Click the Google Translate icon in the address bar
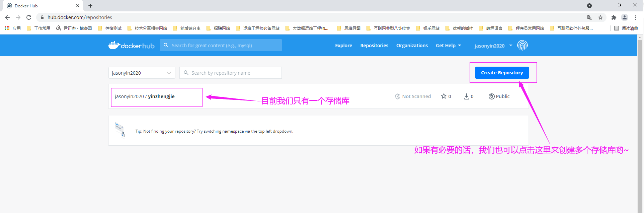The image size is (644, 213). click(590, 17)
